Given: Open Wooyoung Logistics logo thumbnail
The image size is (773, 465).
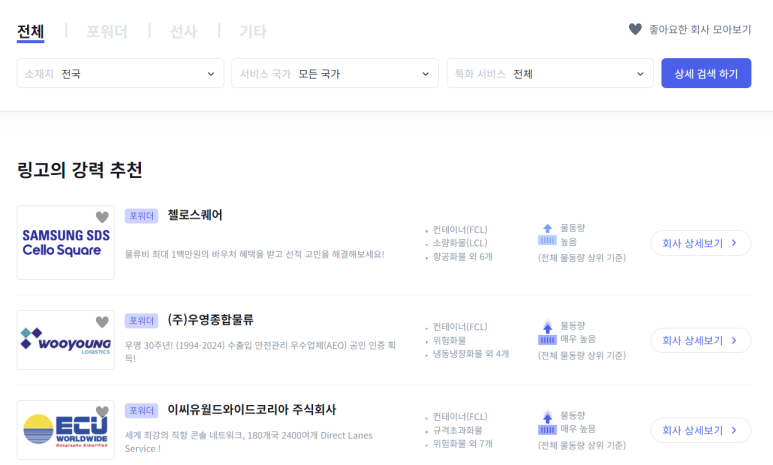Looking at the screenshot, I should tap(66, 340).
